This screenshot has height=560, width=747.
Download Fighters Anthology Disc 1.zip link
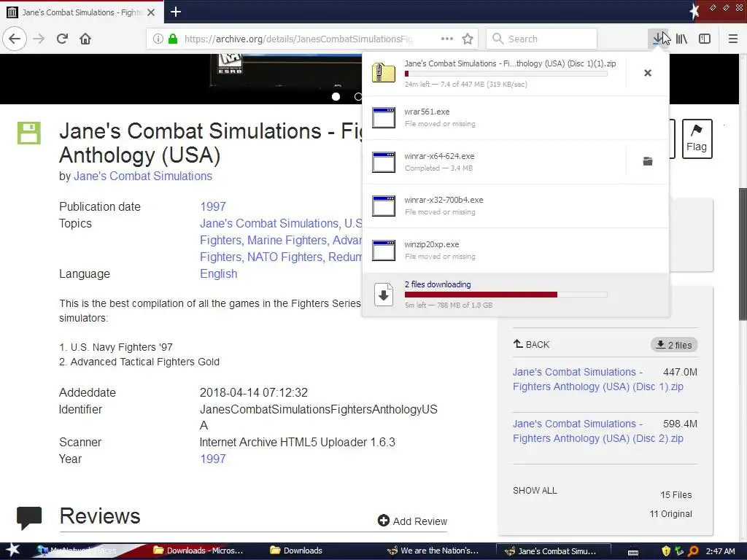coord(598,379)
